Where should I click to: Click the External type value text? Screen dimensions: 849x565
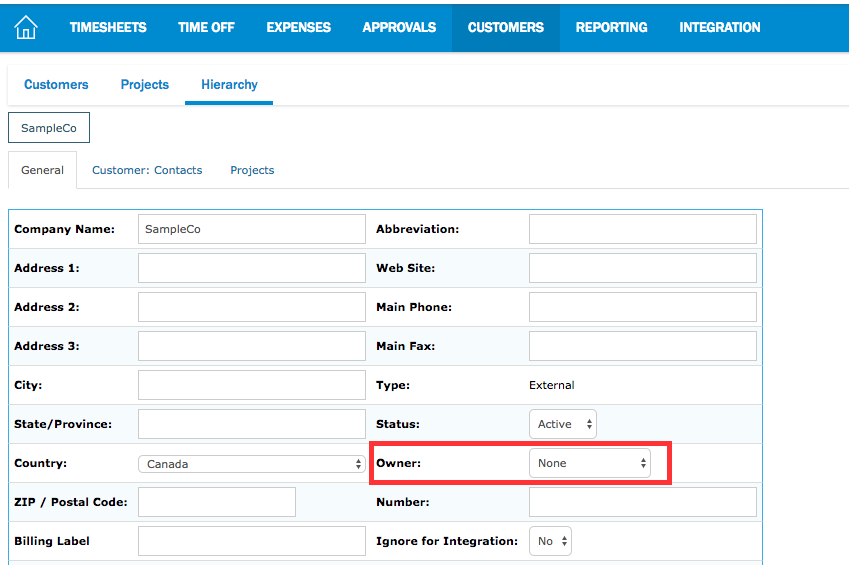(x=552, y=385)
